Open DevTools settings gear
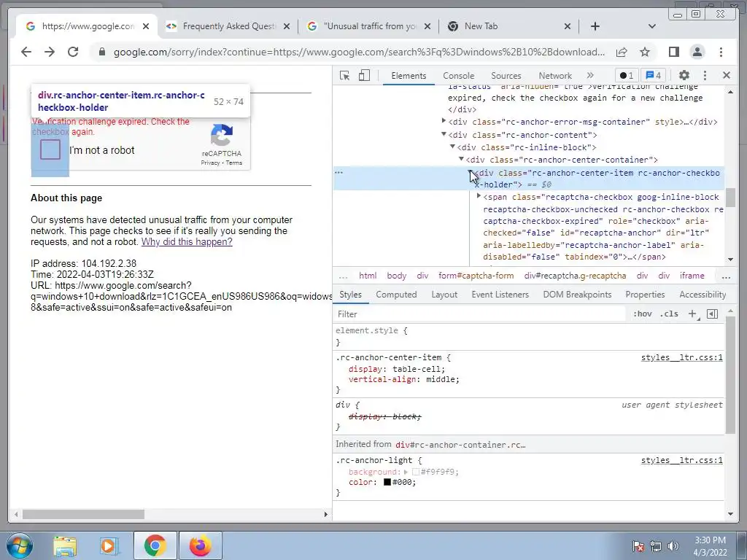This screenshot has height=560, width=747. pos(684,75)
